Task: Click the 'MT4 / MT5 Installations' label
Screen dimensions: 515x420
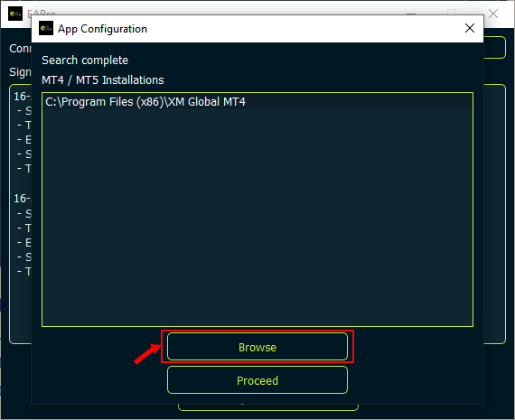Action: pos(103,80)
